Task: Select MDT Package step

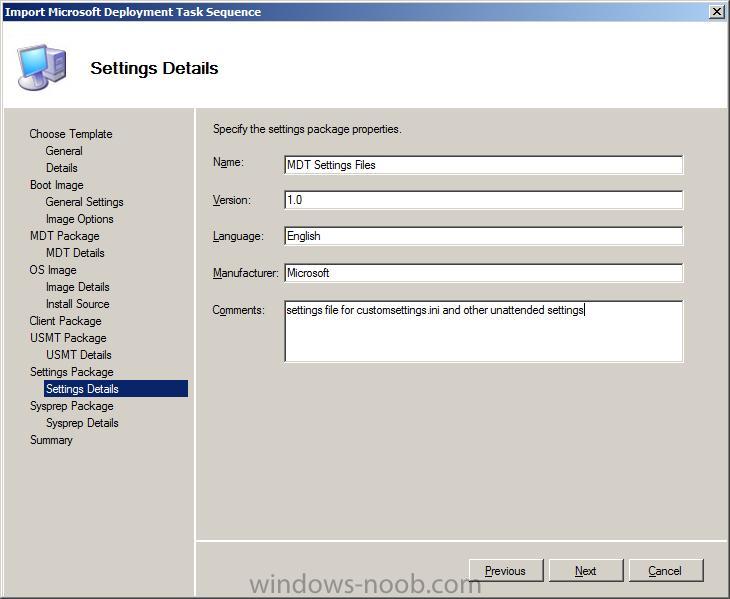Action: (x=65, y=236)
